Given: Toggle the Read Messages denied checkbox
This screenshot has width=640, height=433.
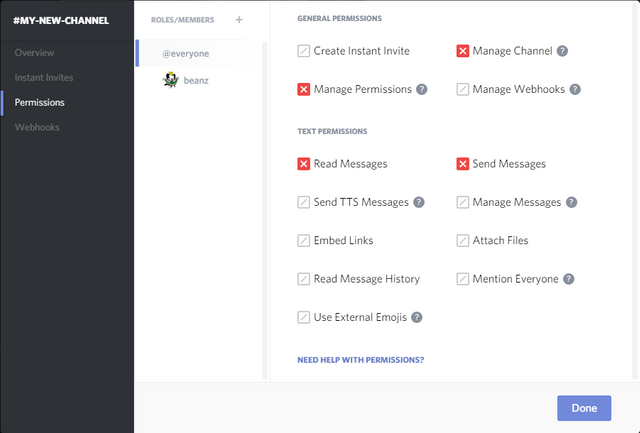Looking at the screenshot, I should tap(304, 164).
